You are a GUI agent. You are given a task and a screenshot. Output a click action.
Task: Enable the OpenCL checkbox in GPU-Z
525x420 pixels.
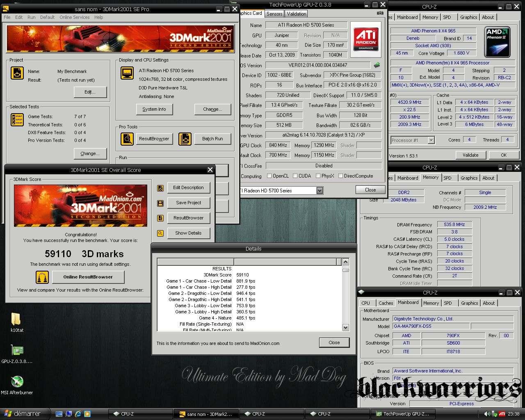pyautogui.click(x=269, y=176)
